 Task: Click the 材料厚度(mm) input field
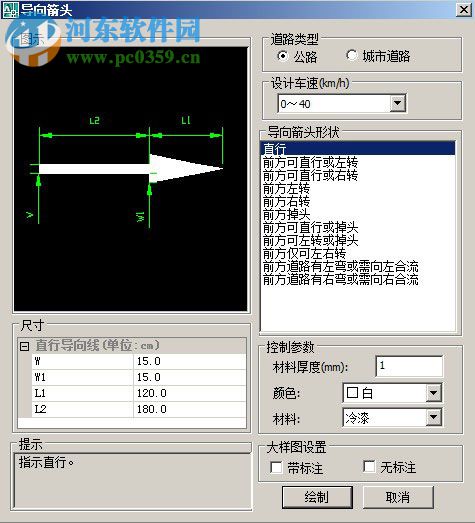pyautogui.click(x=409, y=366)
